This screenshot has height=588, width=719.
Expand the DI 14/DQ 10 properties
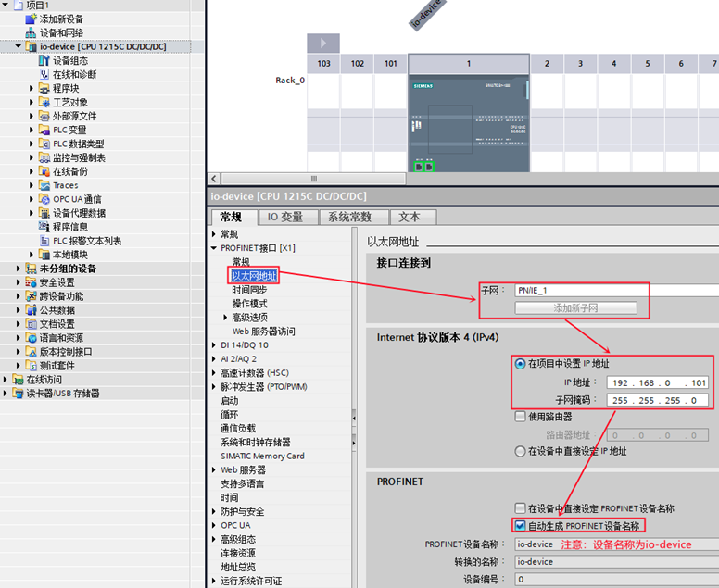[x=214, y=345]
